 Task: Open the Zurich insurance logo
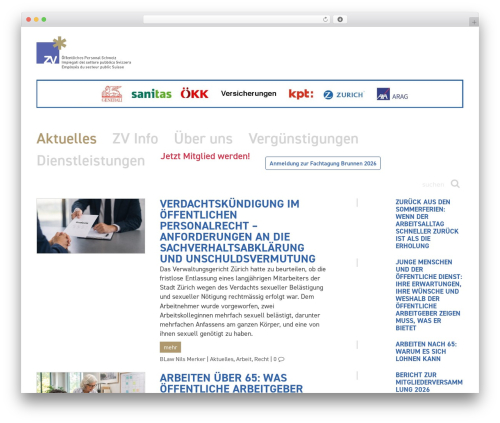click(x=343, y=95)
